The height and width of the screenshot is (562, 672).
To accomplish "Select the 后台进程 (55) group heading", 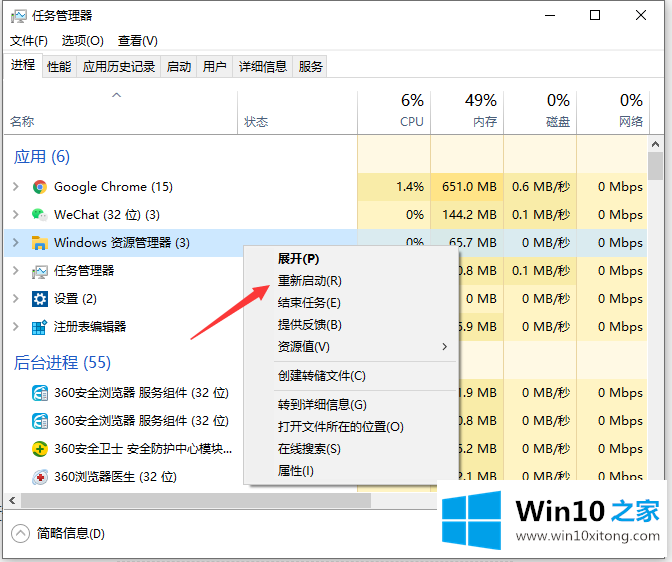I will click(62, 363).
